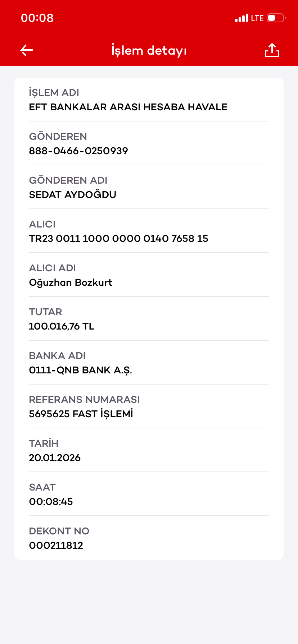Tap the time value 00:08:45
This screenshot has height=644, width=298.
pos(51,502)
